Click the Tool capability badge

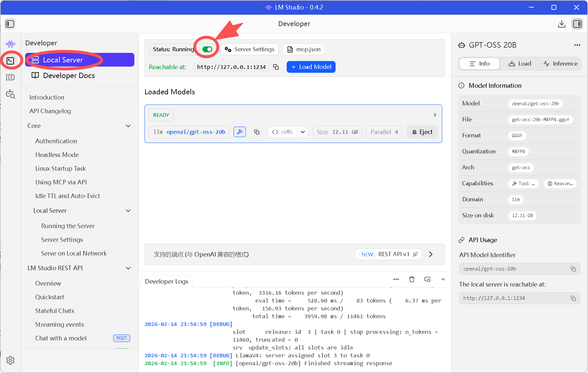point(523,184)
